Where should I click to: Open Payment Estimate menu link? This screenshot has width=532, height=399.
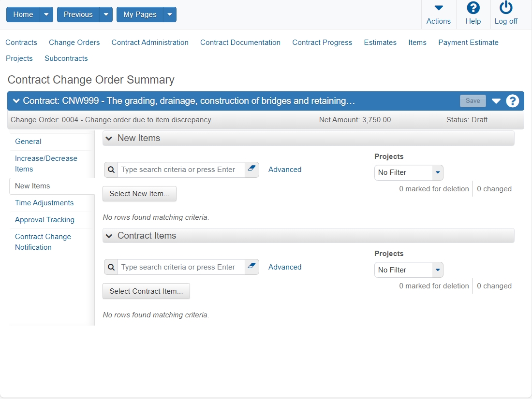point(468,43)
